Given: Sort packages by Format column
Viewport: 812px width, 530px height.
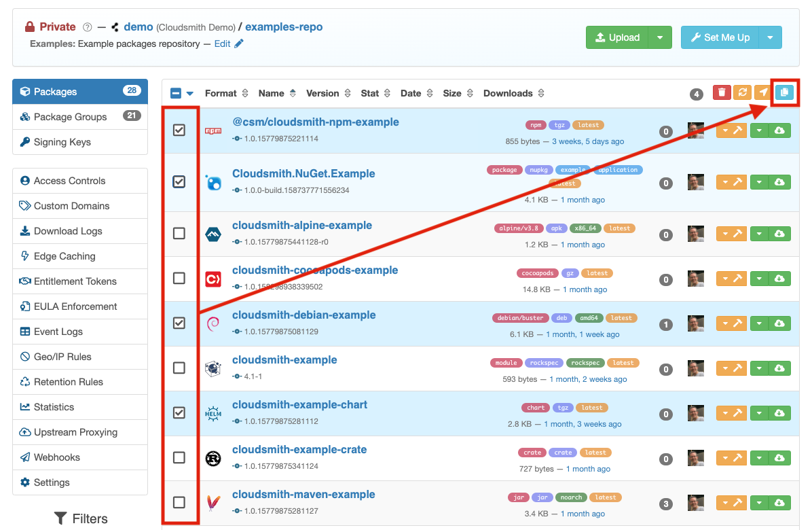Looking at the screenshot, I should point(226,93).
